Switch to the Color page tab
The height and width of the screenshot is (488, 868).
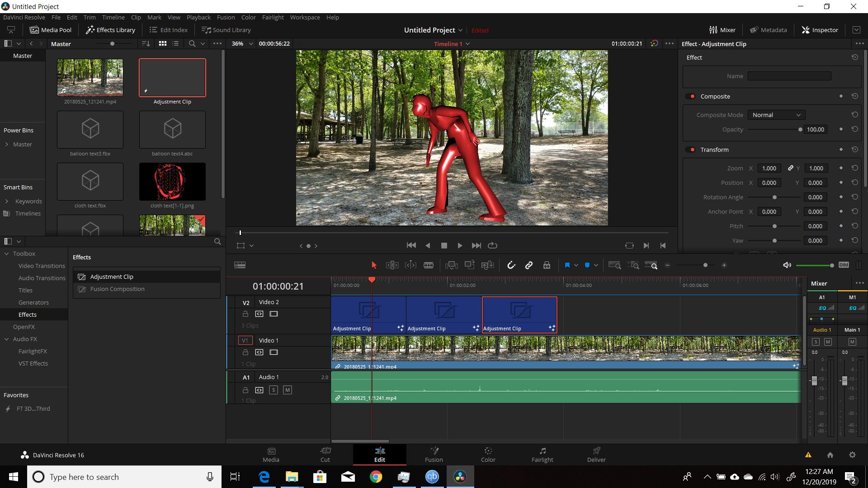point(488,455)
